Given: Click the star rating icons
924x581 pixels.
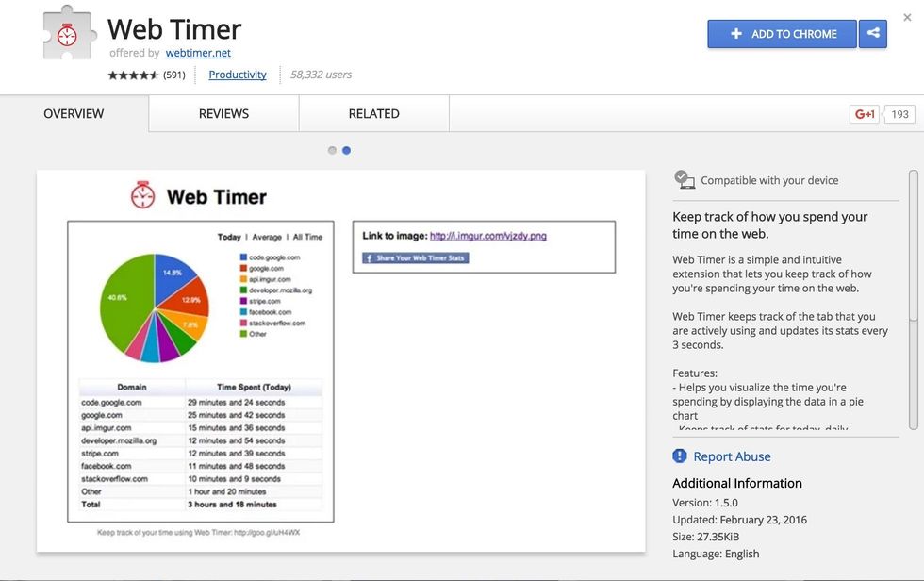Looking at the screenshot, I should 133,75.
